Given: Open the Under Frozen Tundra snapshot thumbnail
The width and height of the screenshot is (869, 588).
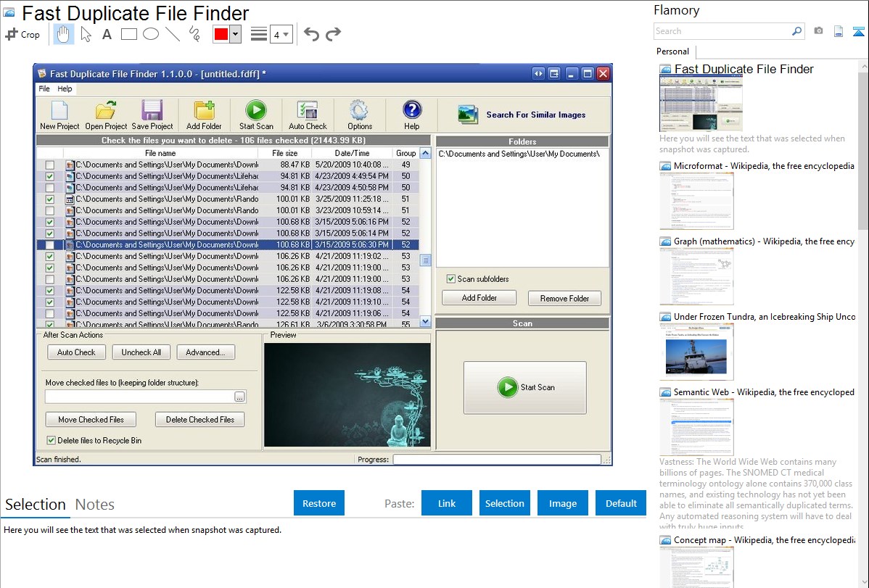Looking at the screenshot, I should pos(696,352).
